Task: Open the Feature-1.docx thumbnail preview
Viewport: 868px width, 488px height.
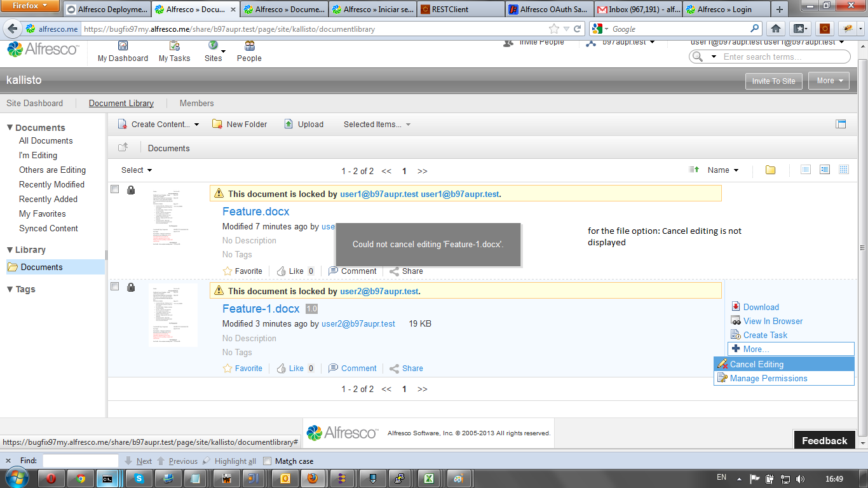Action: point(173,315)
